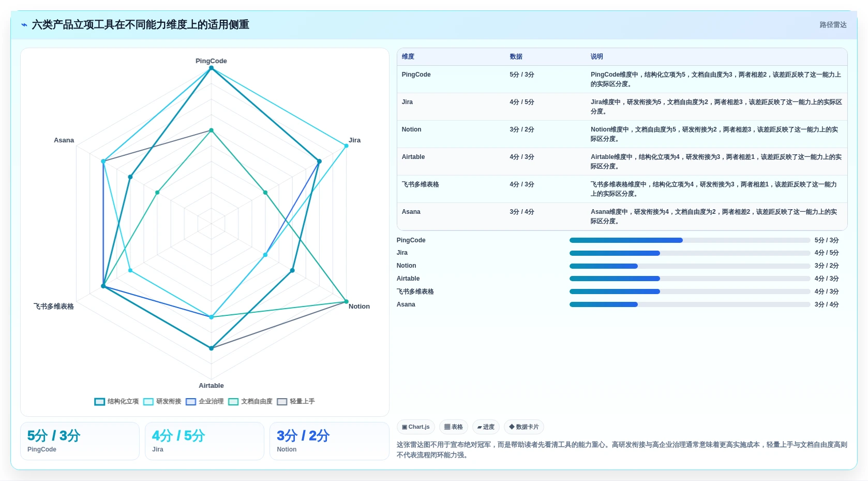Select the 数据 column header
Viewport: 868px width, 481px height.
516,56
